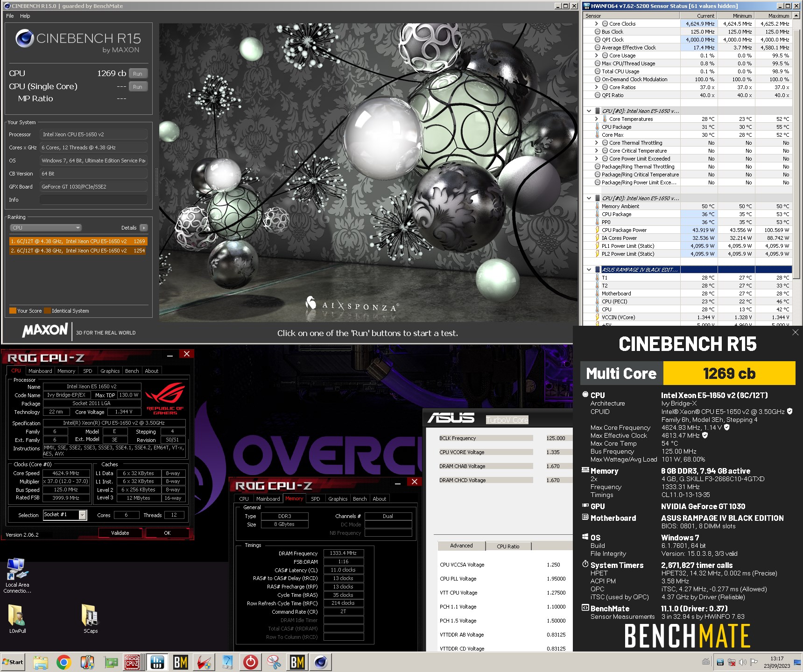Click the Maximum column header in HWiNFO
The image size is (803, 672).
[773, 16]
